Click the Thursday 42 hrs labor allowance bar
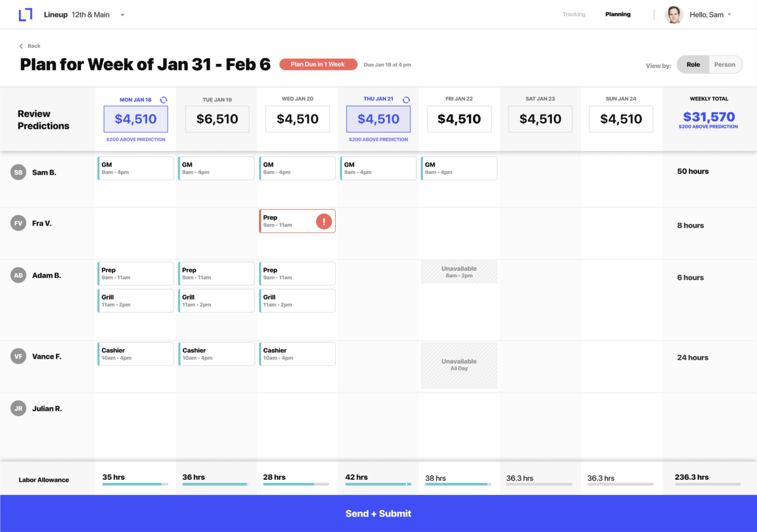Image resolution: width=757 pixels, height=532 pixels. [378, 484]
